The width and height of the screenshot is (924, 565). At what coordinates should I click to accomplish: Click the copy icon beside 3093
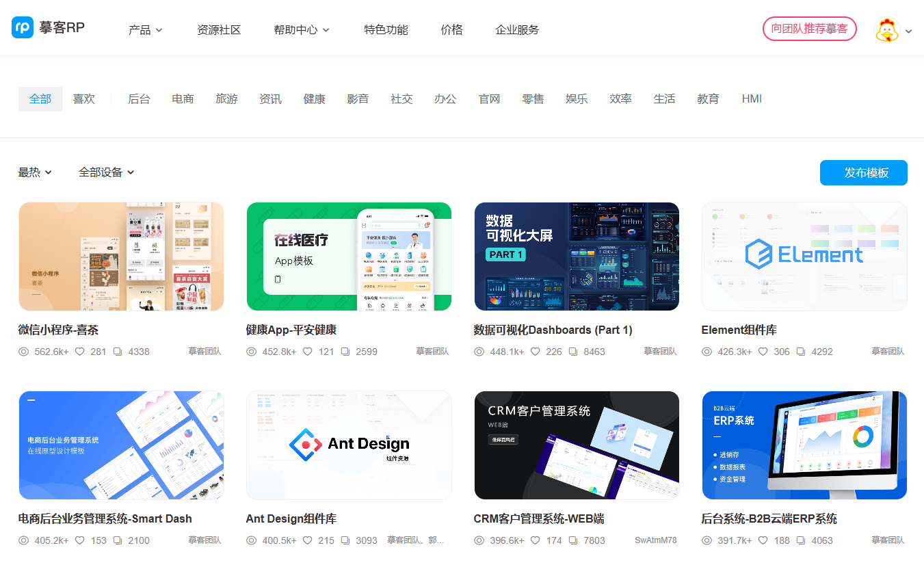tap(345, 540)
